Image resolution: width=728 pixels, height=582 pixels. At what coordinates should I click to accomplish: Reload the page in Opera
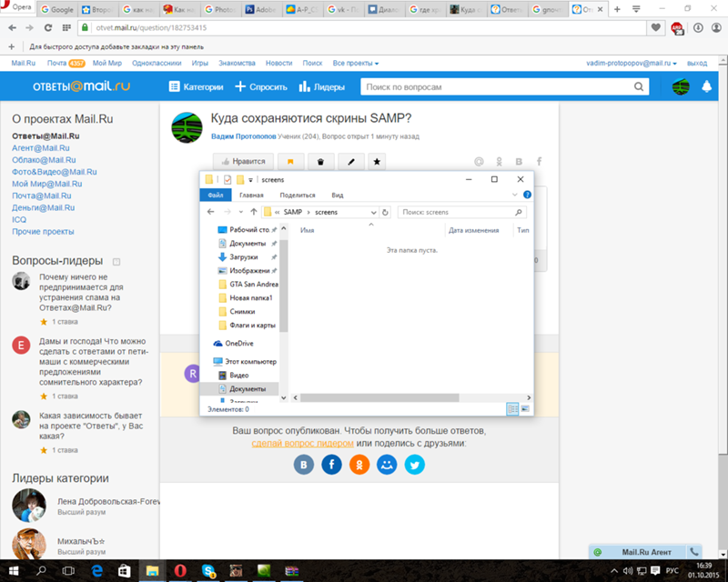[48, 28]
